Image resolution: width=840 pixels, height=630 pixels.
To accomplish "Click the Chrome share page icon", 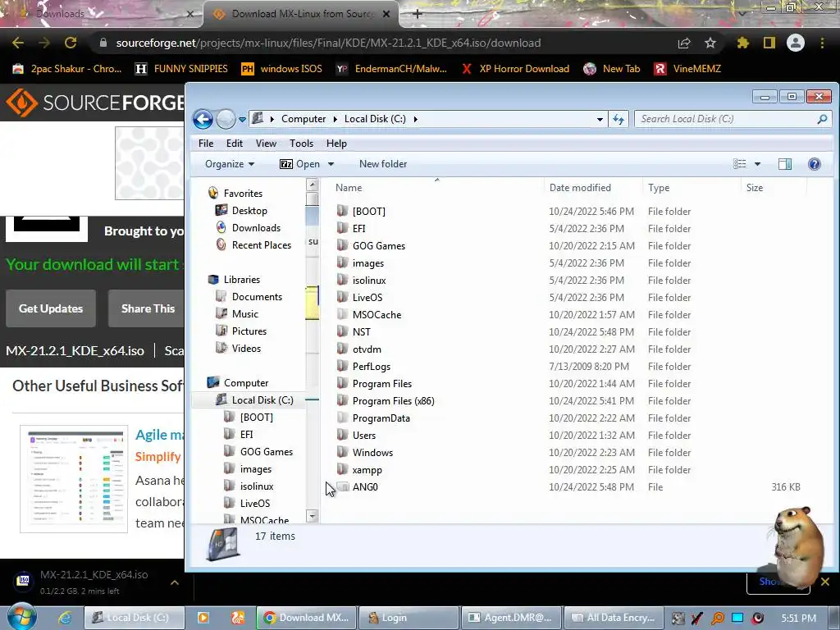I will tap(684, 43).
